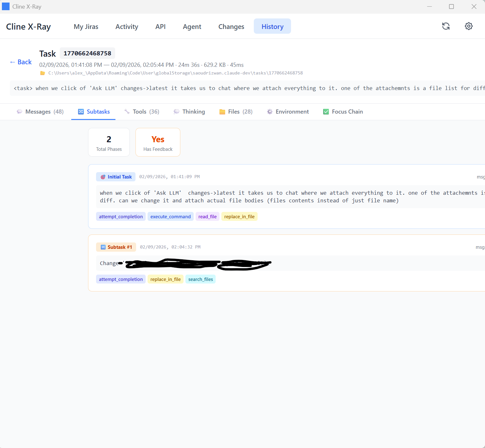
Task: Click the search_files tag
Action: [x=201, y=279]
